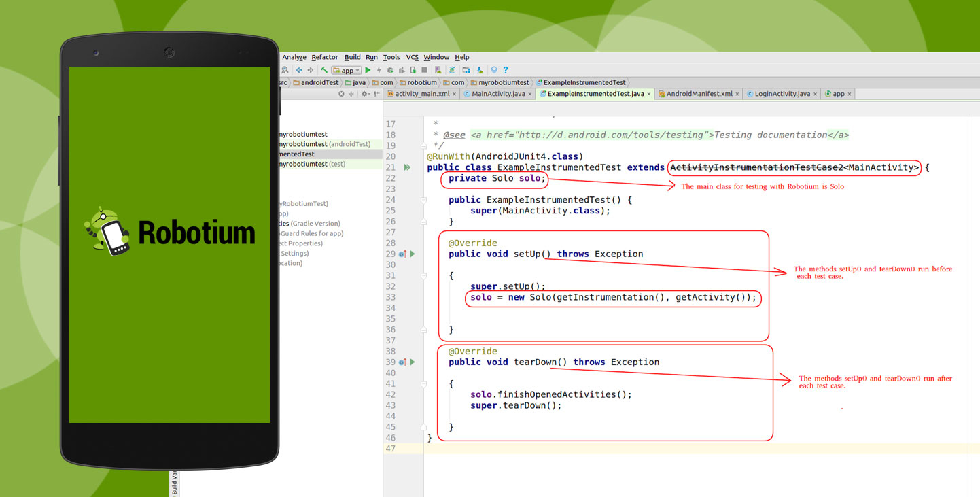This screenshot has height=497, width=980.
Task: Open the Window menu
Action: pos(437,57)
